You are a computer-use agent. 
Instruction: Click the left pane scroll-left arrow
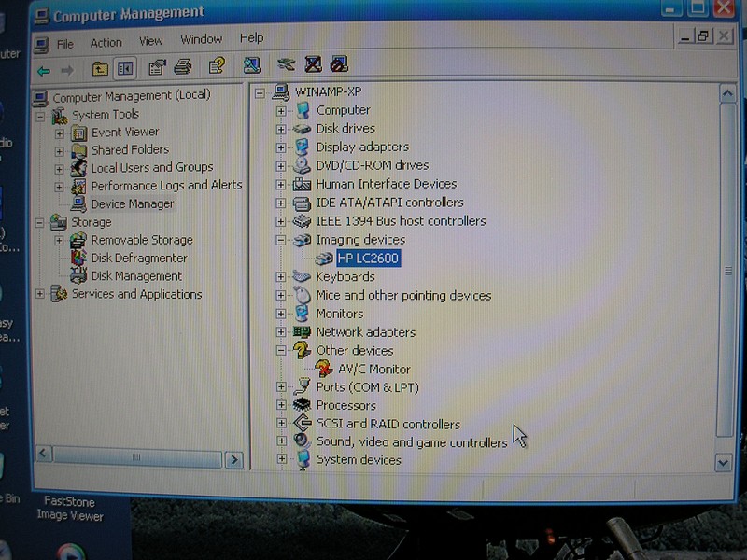coord(43,453)
